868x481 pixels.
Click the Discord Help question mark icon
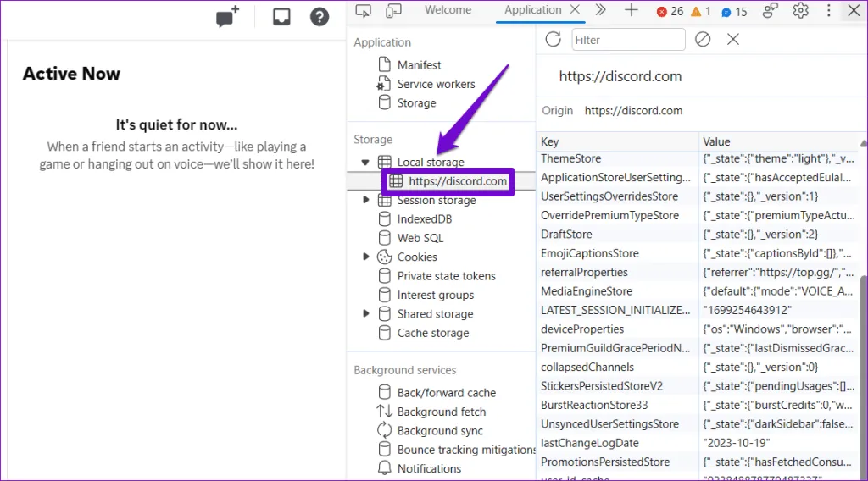point(319,17)
